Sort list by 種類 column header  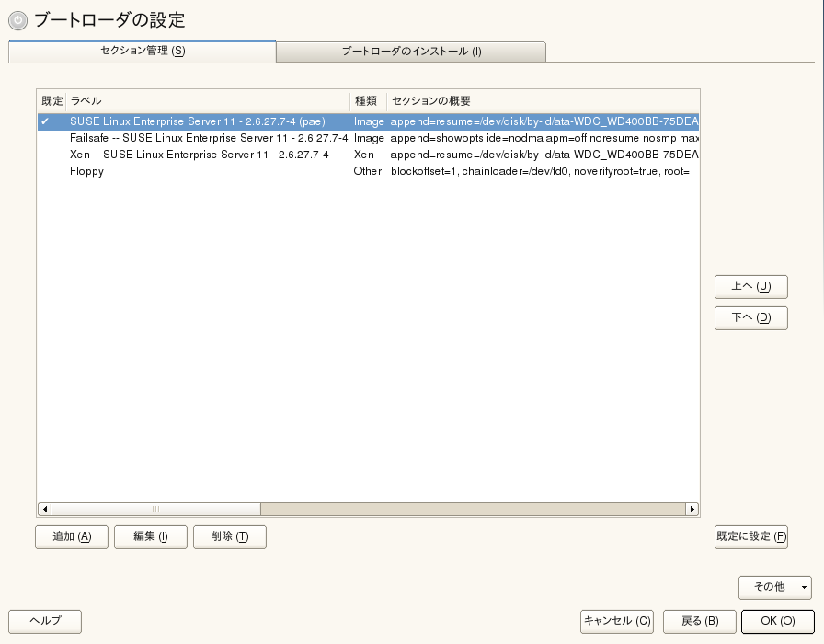coord(369,101)
